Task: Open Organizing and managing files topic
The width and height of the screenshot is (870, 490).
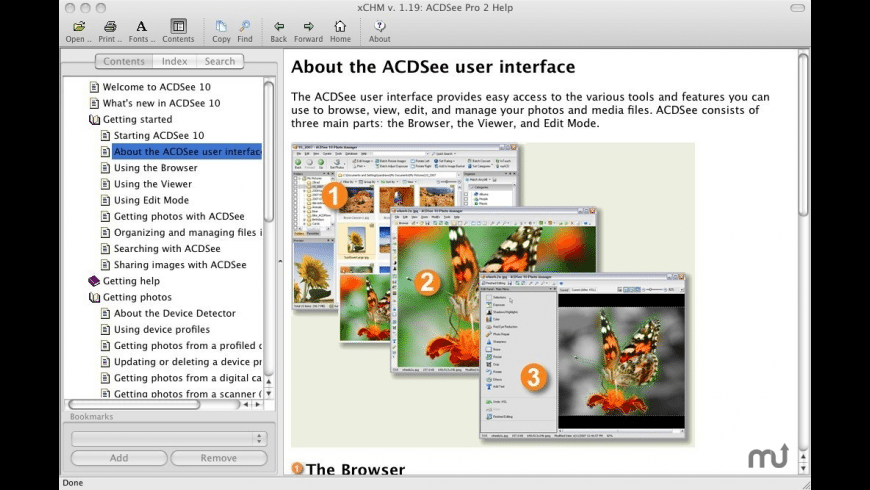Action: (x=188, y=232)
